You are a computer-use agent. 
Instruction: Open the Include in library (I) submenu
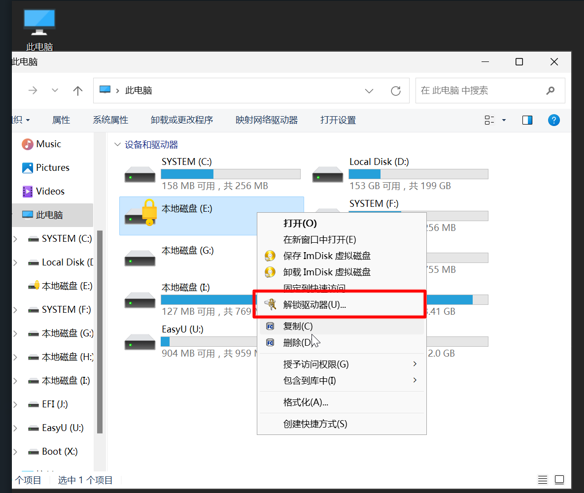click(342, 381)
